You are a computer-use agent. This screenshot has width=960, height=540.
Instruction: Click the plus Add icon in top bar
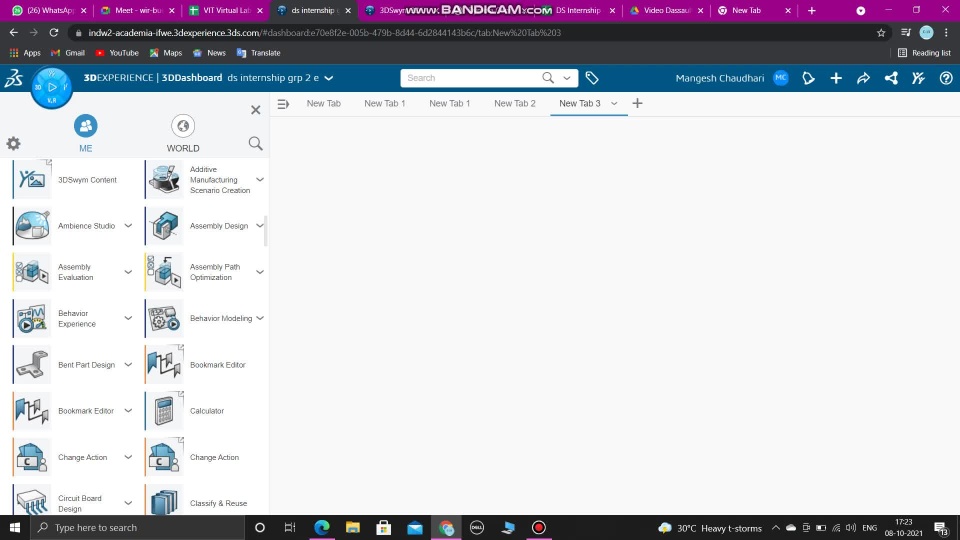point(836,78)
